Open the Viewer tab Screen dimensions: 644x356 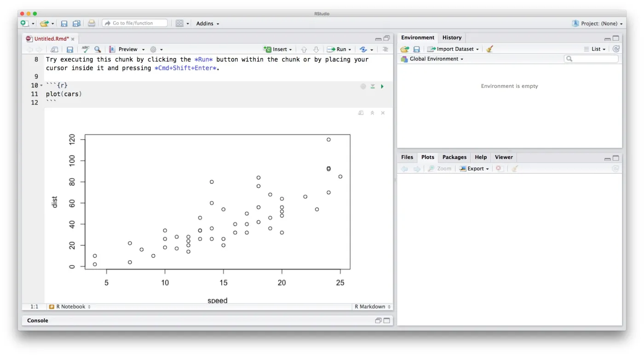(504, 157)
